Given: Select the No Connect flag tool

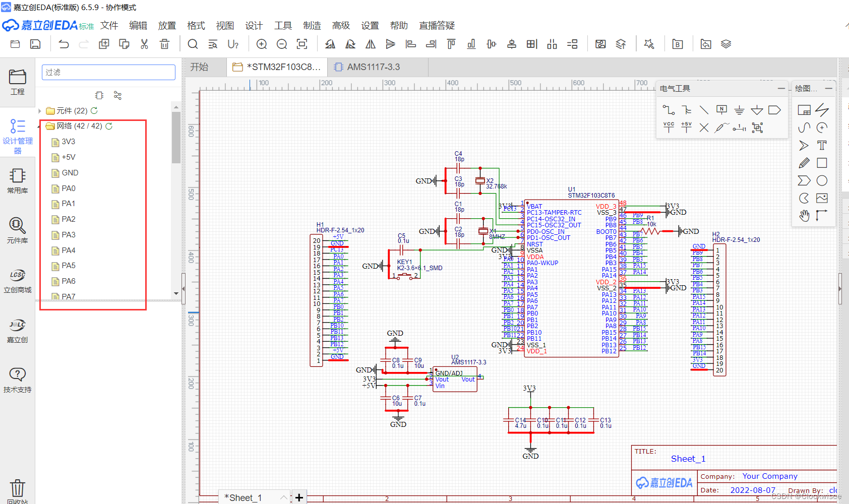Looking at the screenshot, I should [x=704, y=128].
